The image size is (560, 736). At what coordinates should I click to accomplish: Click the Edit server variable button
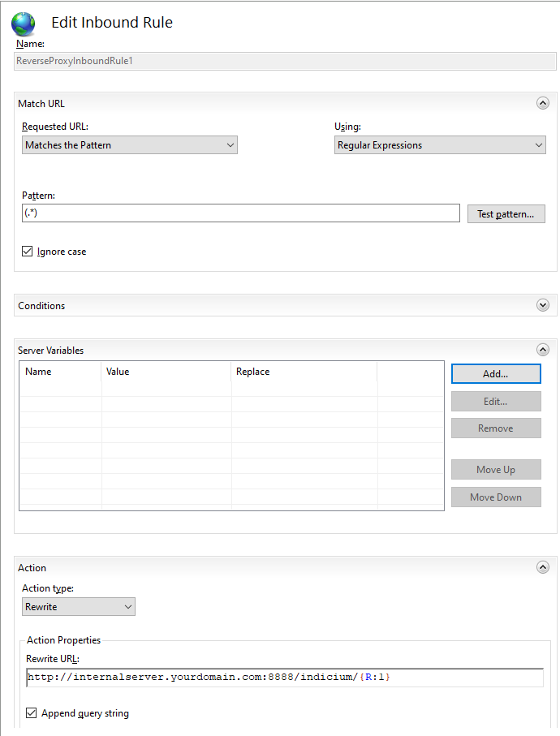[x=496, y=402]
